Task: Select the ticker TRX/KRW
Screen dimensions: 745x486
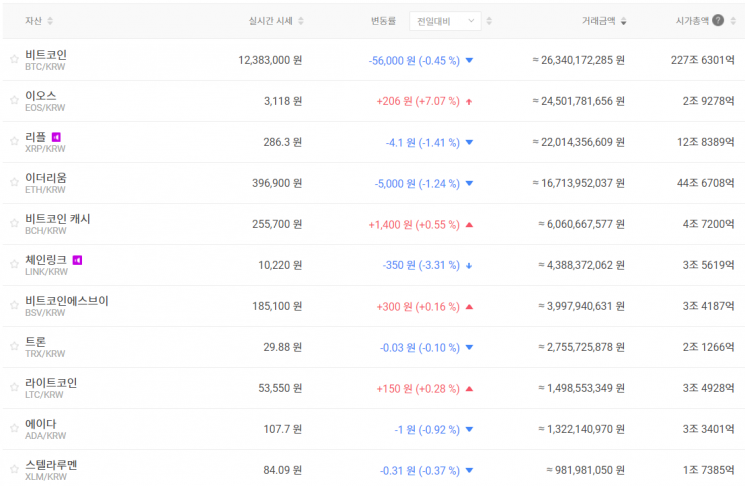Action: [45, 354]
